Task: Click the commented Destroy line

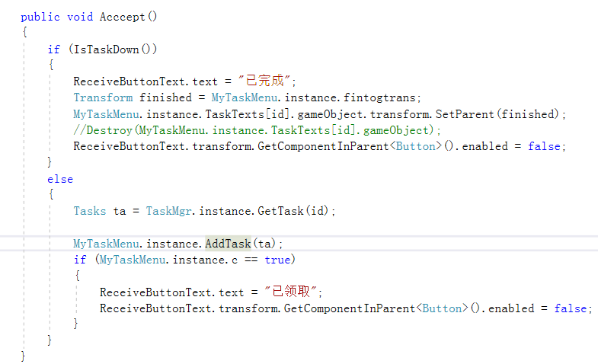Action: pyautogui.click(x=257, y=130)
